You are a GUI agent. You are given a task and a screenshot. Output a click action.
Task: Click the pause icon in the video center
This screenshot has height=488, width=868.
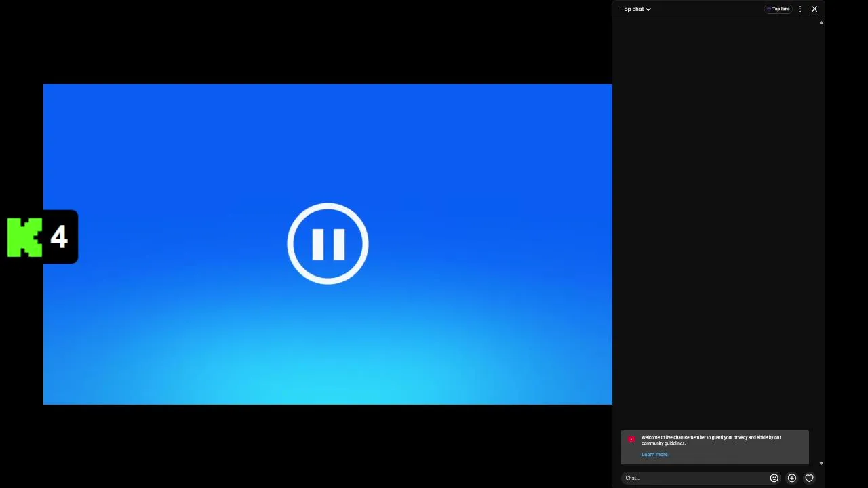click(328, 243)
